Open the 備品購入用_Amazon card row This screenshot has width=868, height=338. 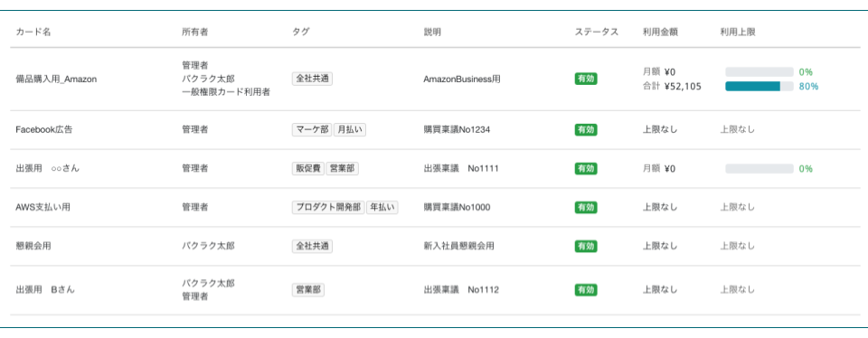(x=435, y=80)
